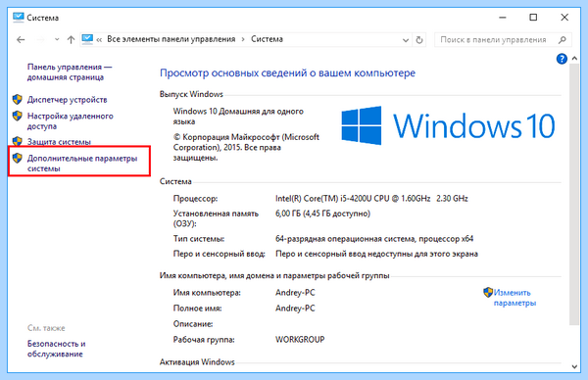
Task: Click shield icon beside Настройка удаленного доступа
Action: click(18, 116)
